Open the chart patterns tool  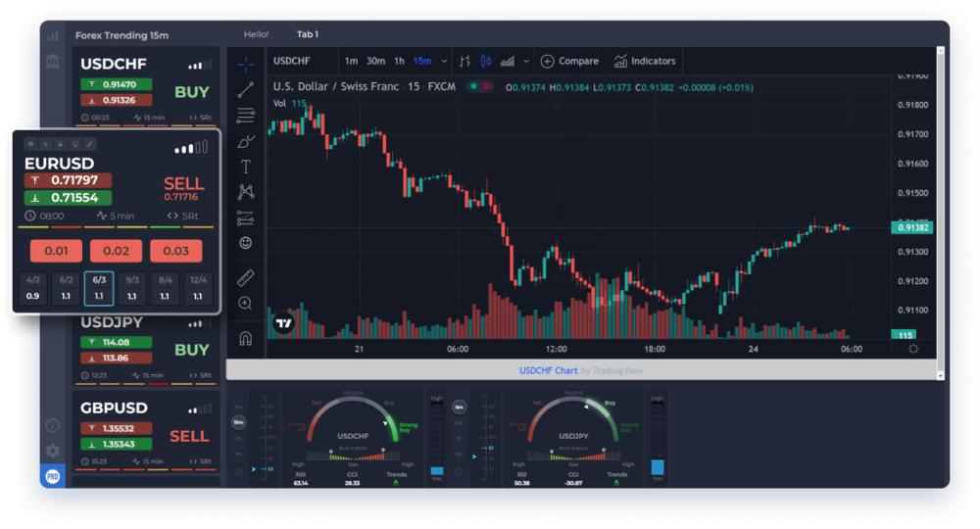(246, 192)
